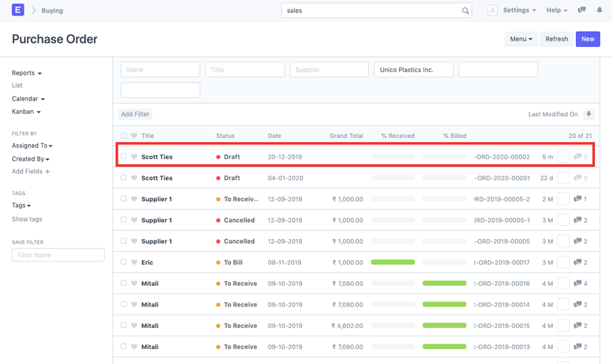
Task: Open the Assigned To filter dropdown
Action: tap(32, 145)
